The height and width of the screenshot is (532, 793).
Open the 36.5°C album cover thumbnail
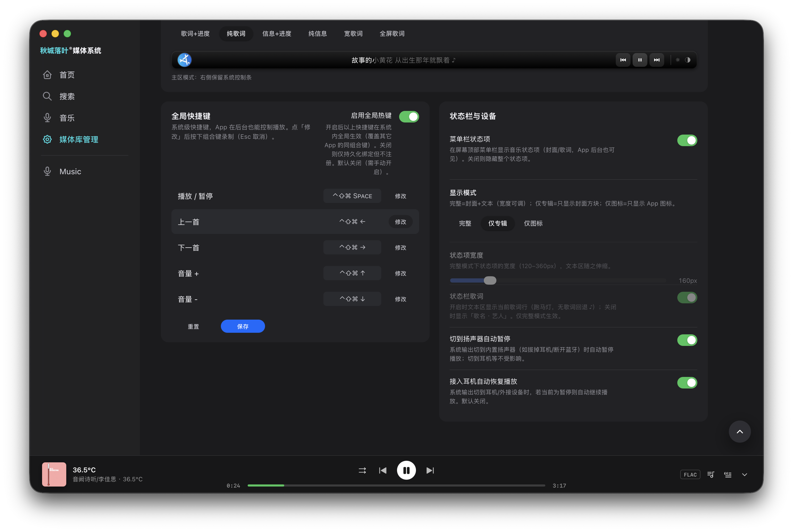point(54,474)
